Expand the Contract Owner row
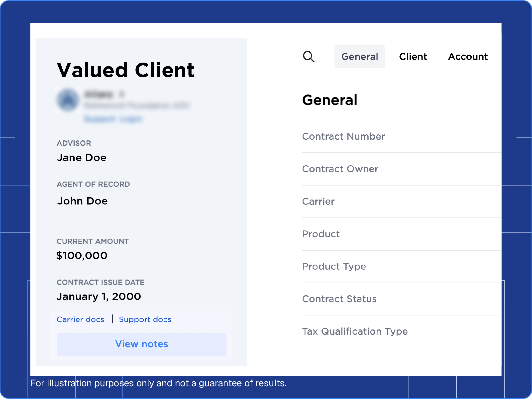This screenshot has height=399, width=532. click(x=340, y=169)
